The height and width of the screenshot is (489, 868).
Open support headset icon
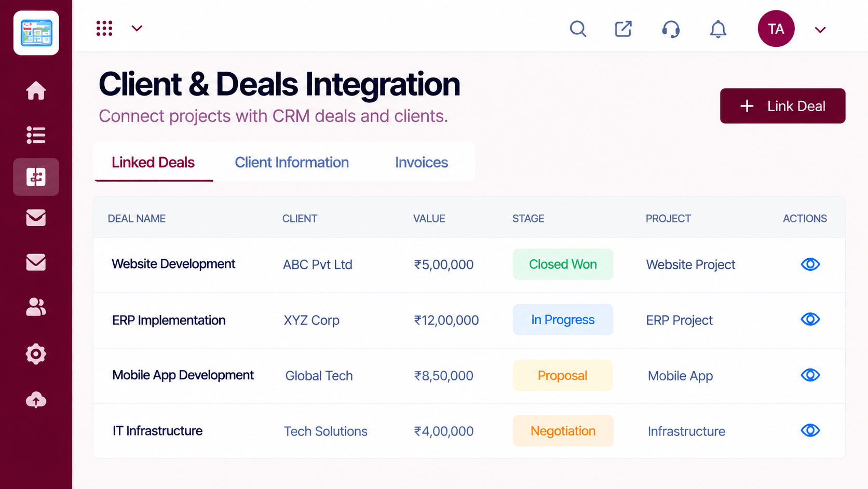pos(671,29)
